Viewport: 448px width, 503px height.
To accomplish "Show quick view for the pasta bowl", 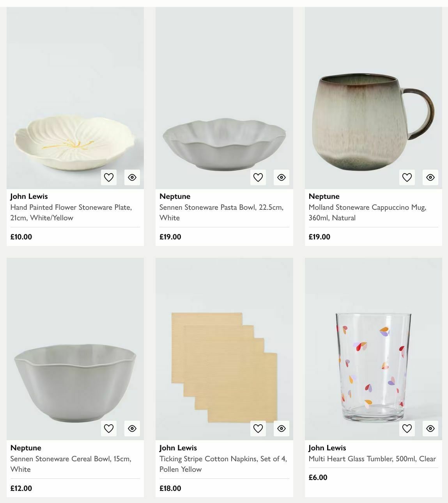I will click(281, 177).
